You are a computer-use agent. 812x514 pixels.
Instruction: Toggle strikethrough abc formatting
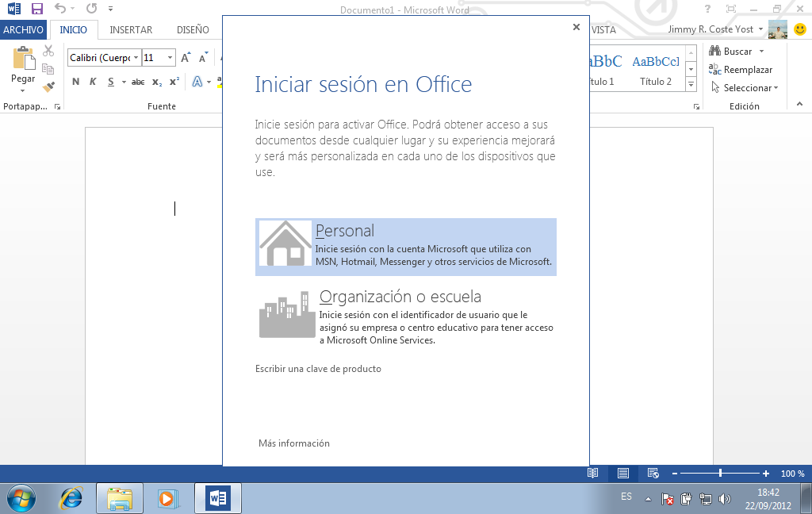pos(138,82)
